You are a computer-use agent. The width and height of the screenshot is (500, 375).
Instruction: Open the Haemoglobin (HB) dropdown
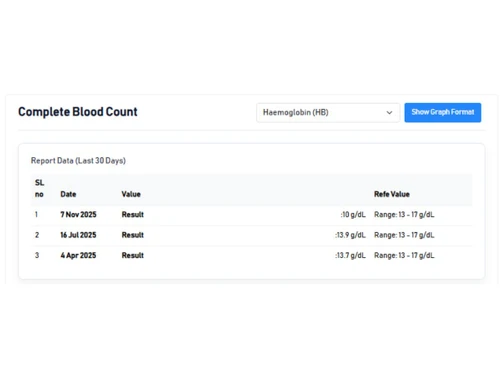(328, 113)
